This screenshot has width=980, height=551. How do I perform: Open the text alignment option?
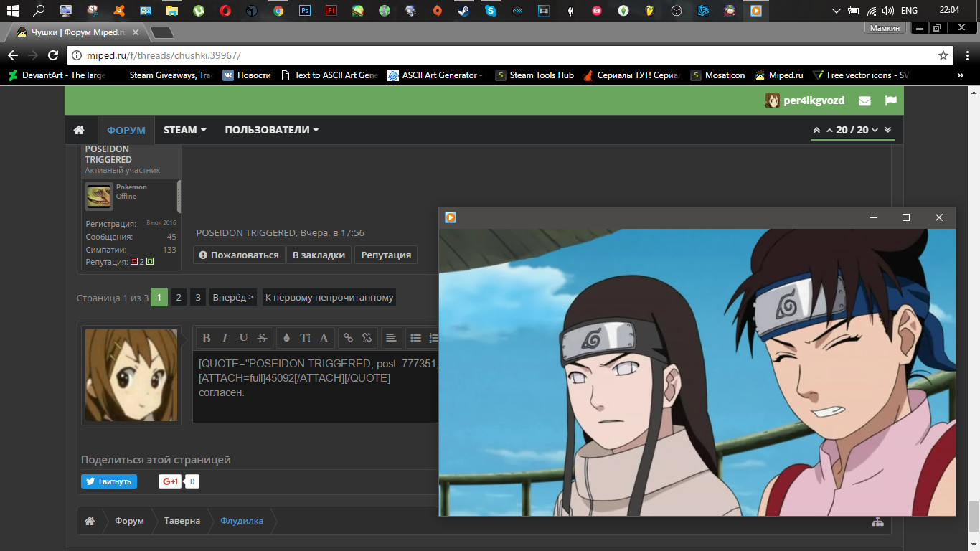tap(391, 338)
